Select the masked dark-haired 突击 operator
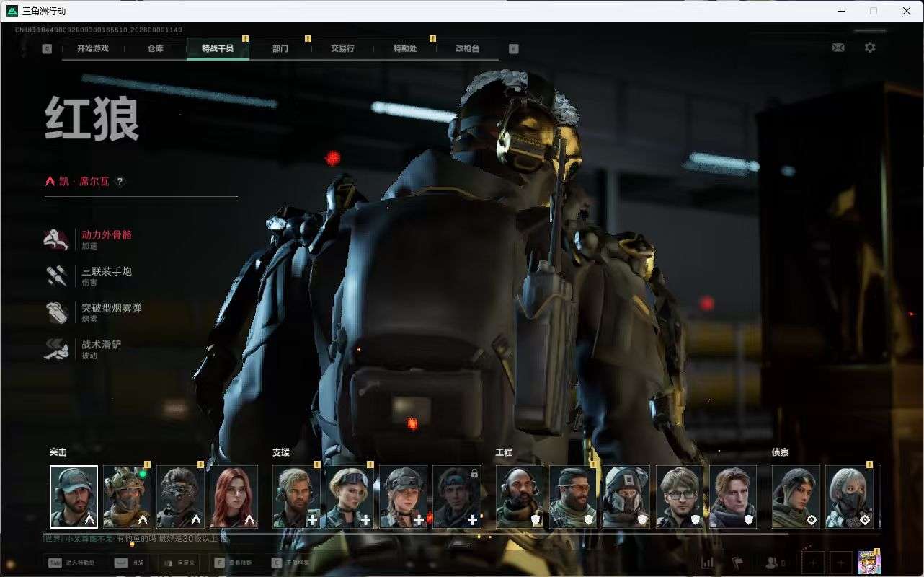The height and width of the screenshot is (577, 924). tap(180, 496)
